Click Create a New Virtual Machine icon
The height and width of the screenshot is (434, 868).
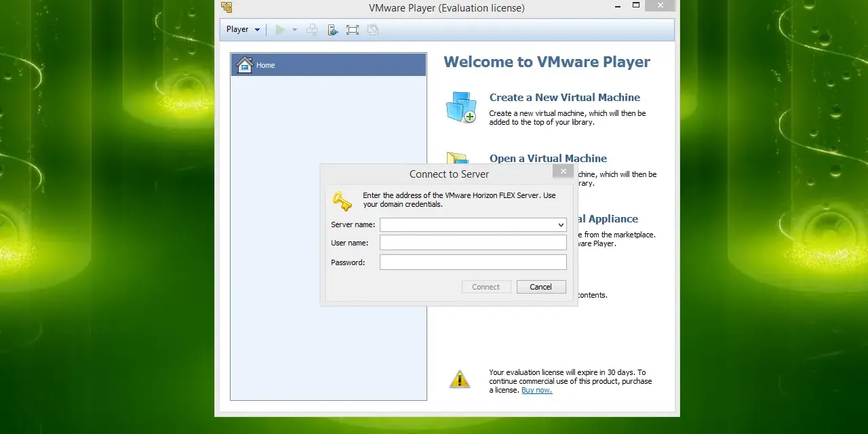pyautogui.click(x=461, y=107)
